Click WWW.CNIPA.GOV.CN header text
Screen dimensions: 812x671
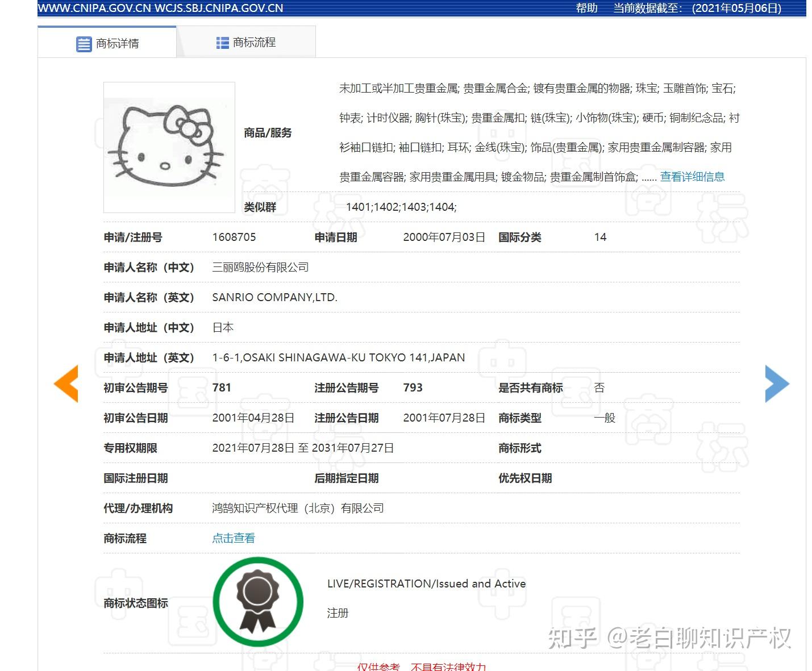[x=94, y=8]
